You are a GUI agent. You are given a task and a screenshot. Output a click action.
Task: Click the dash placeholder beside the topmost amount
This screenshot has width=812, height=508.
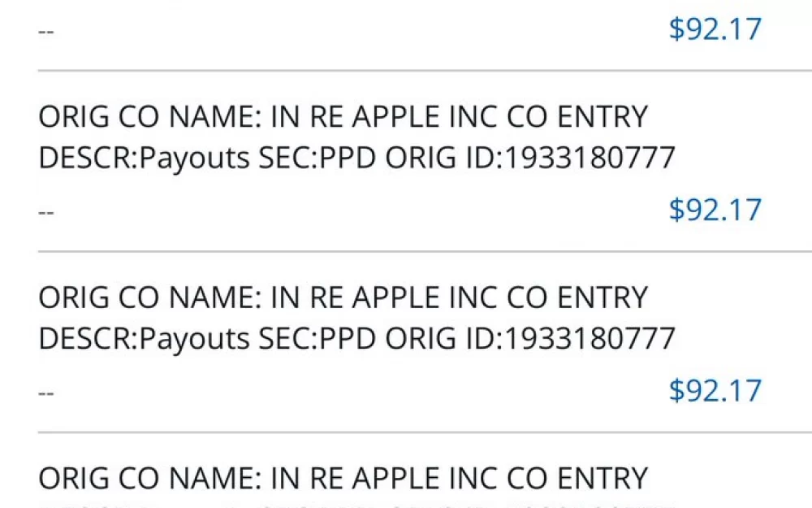pyautogui.click(x=45, y=33)
